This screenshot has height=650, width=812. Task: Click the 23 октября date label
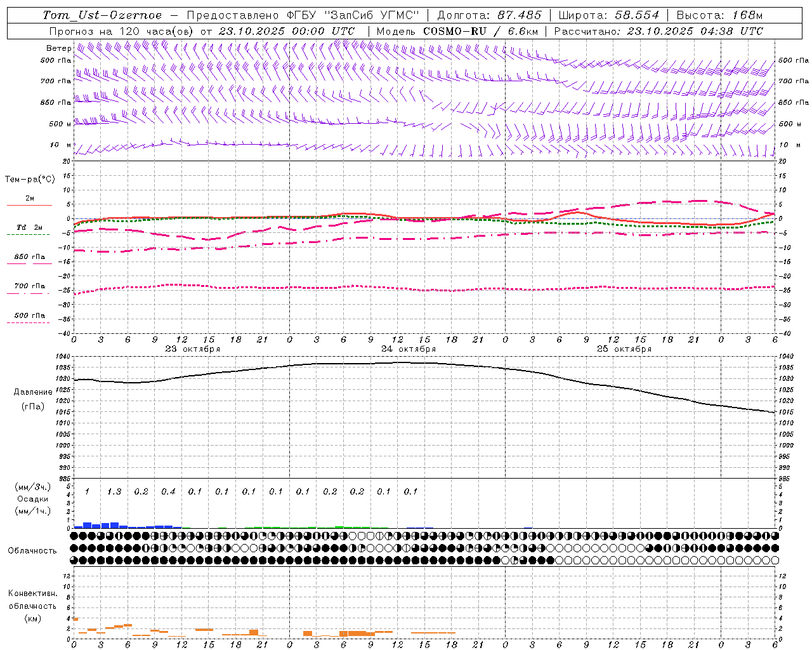coord(193,349)
